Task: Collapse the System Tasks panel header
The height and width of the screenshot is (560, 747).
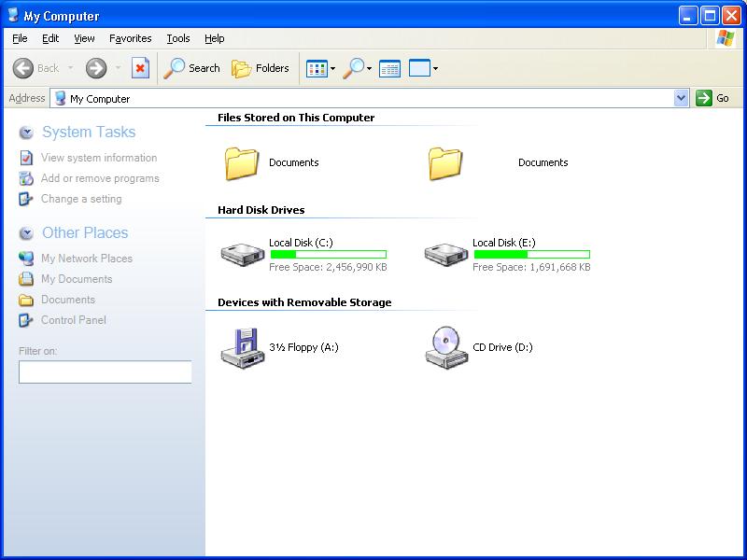Action: click(x=89, y=133)
